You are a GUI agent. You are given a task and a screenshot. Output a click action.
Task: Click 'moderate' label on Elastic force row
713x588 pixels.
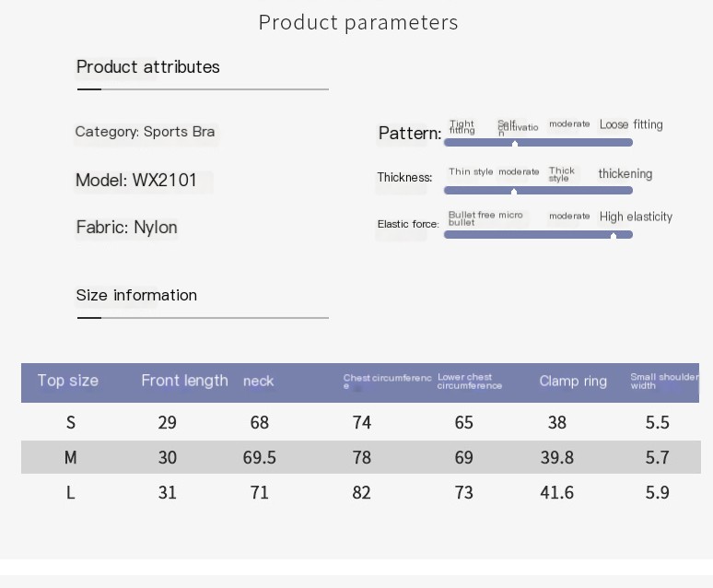point(569,216)
